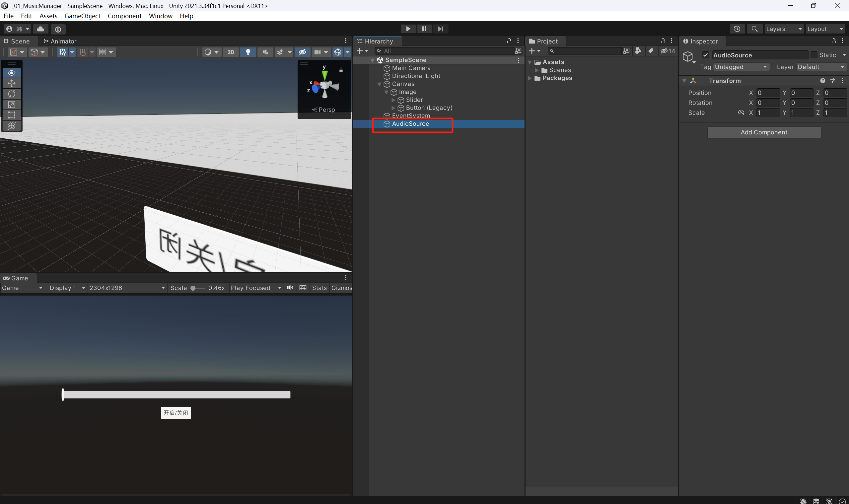This screenshot has width=849, height=504.
Task: Uncheck the AudioSource active checkbox
Action: point(705,55)
